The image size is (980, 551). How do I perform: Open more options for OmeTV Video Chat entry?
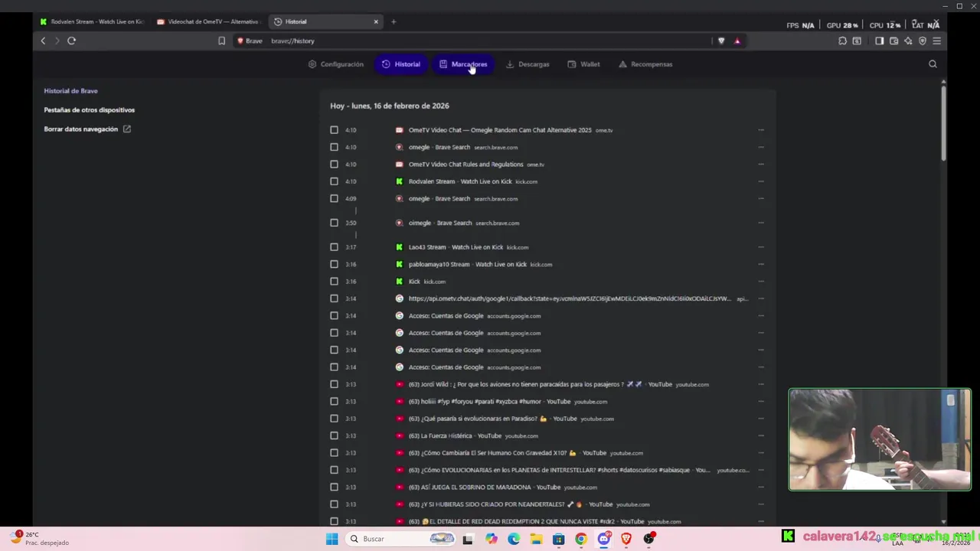[760, 130]
